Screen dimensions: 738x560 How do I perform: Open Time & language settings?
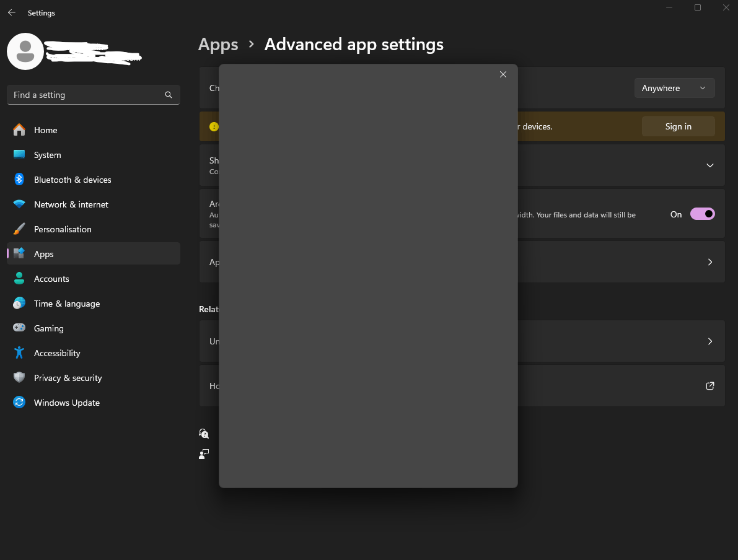(93, 304)
